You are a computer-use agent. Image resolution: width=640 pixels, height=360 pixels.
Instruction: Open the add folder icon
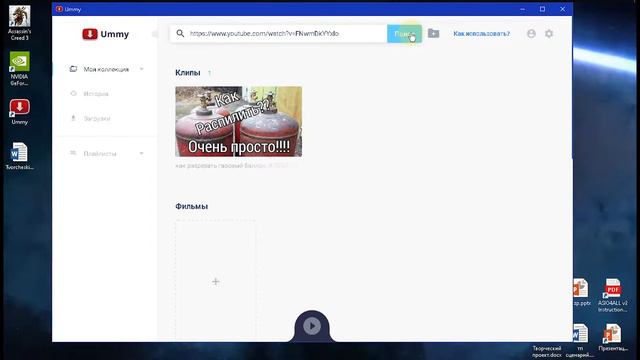[x=433, y=33]
